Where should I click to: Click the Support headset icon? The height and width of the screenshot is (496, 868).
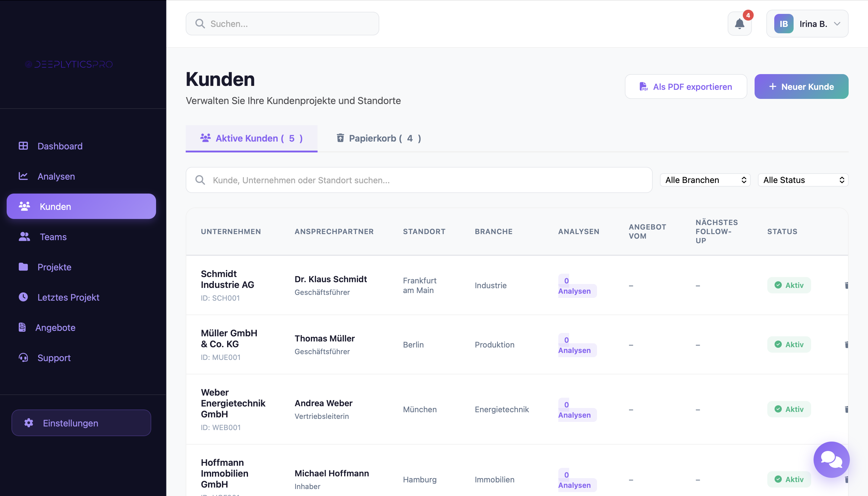[23, 357]
